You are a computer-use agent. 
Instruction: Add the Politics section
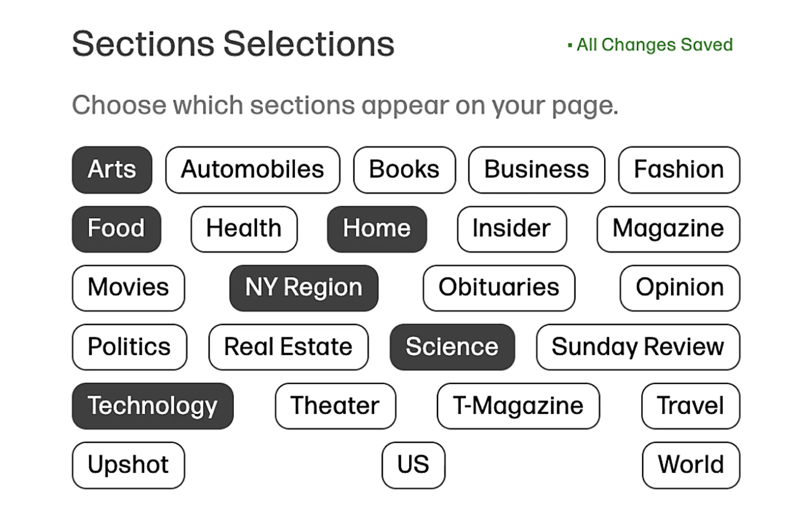(x=129, y=347)
